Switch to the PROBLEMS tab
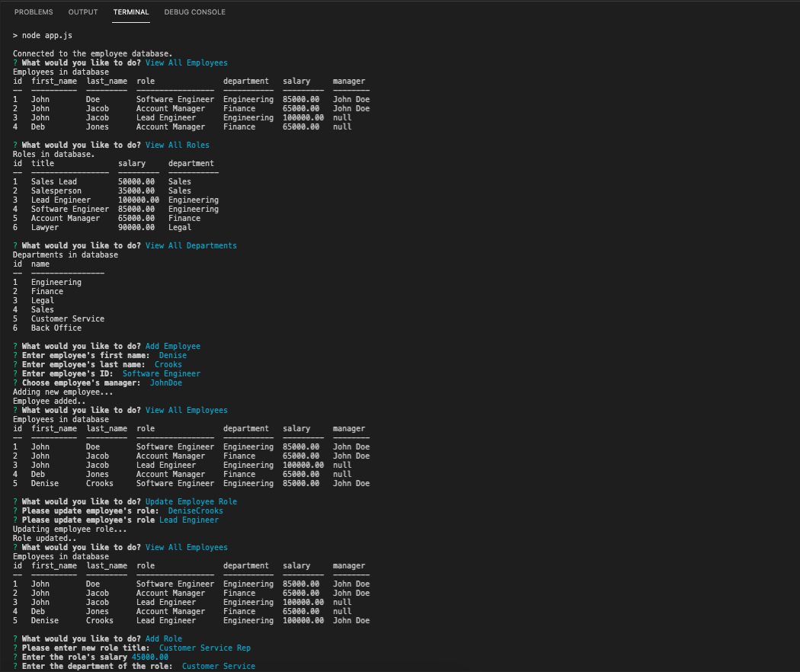 [x=34, y=12]
